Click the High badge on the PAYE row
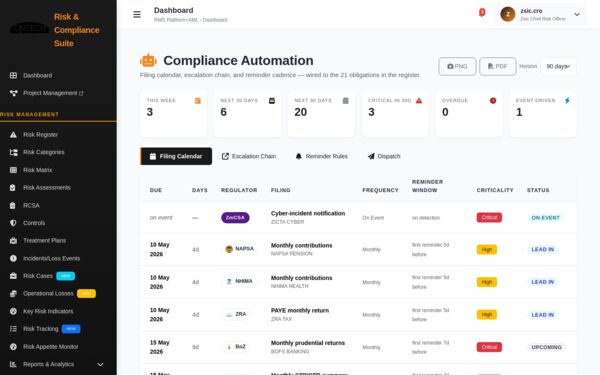Screen dimensions: 600x375 coord(486,315)
